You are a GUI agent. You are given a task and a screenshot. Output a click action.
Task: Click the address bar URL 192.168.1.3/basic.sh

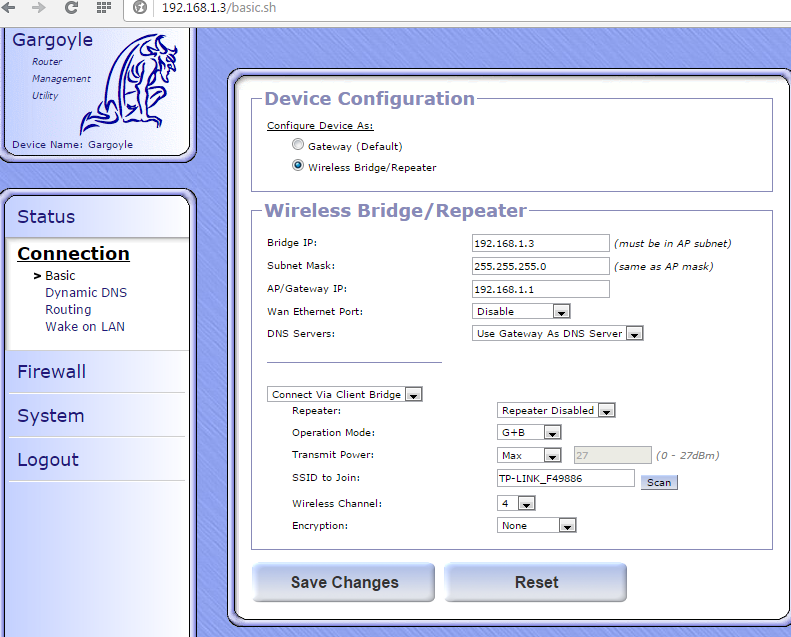(x=219, y=8)
